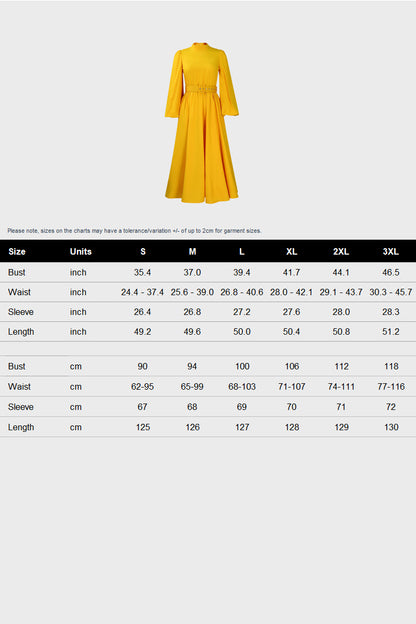Screen dimensions: 416x624
Task: Select Bust inch value 41.7
Action: click(x=291, y=272)
